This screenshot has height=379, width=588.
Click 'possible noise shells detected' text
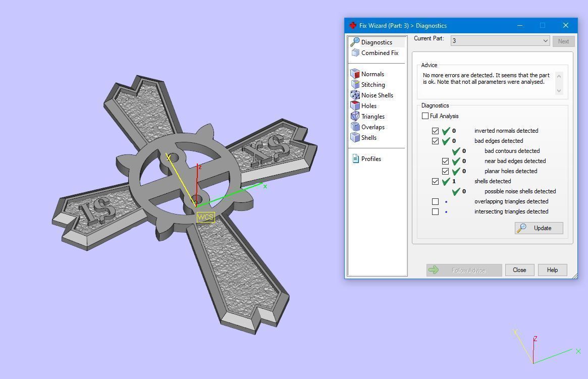tap(520, 191)
